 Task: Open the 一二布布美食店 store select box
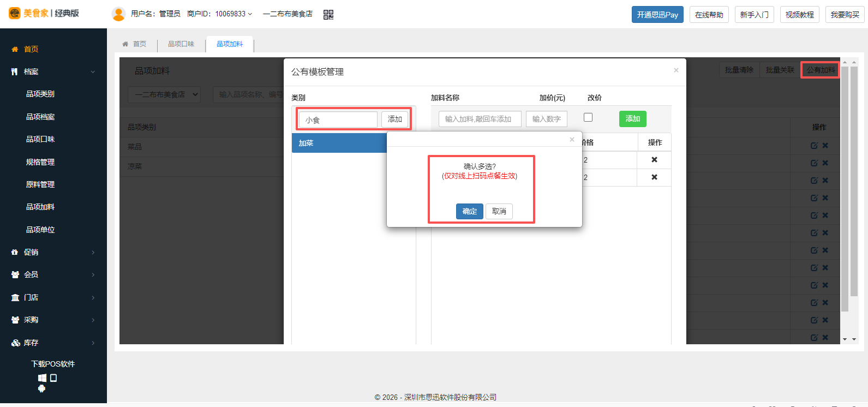tap(164, 94)
